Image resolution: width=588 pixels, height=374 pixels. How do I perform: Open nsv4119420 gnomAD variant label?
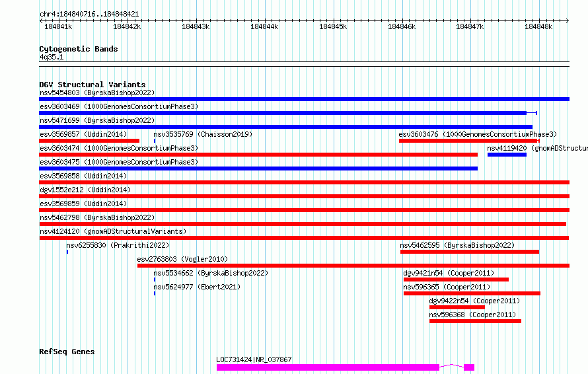pos(537,148)
